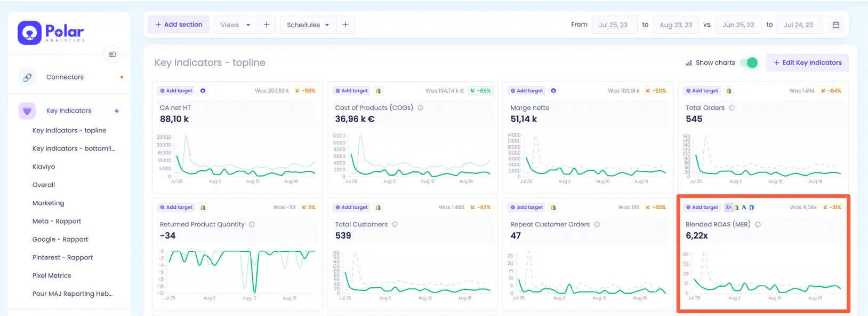
Task: Open Key Indicators - bottomline page
Action: tap(74, 148)
